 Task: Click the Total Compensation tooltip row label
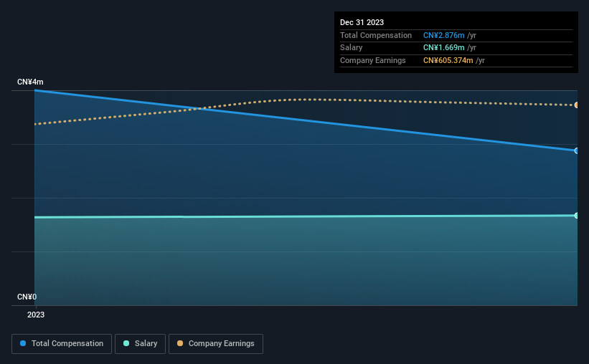click(376, 35)
